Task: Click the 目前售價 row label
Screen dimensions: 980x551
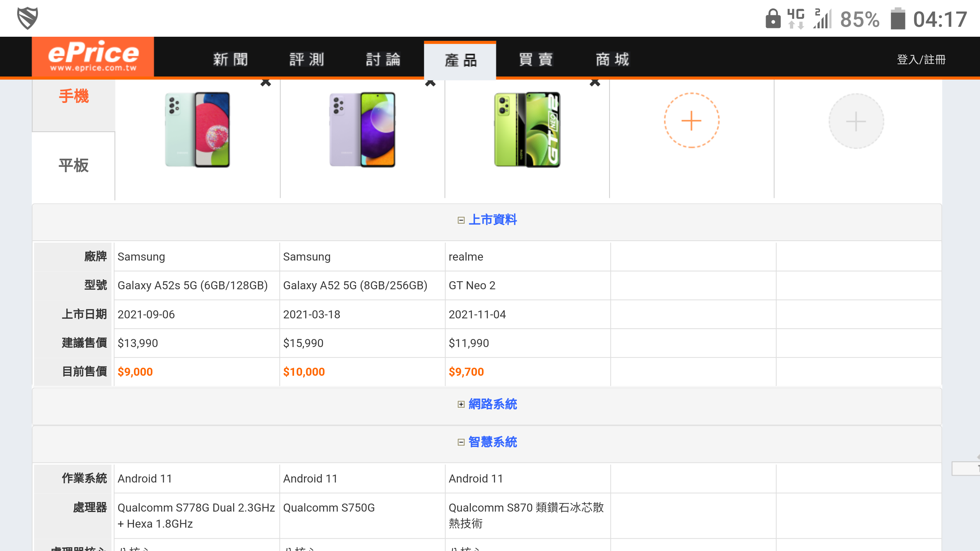Action: coord(84,372)
